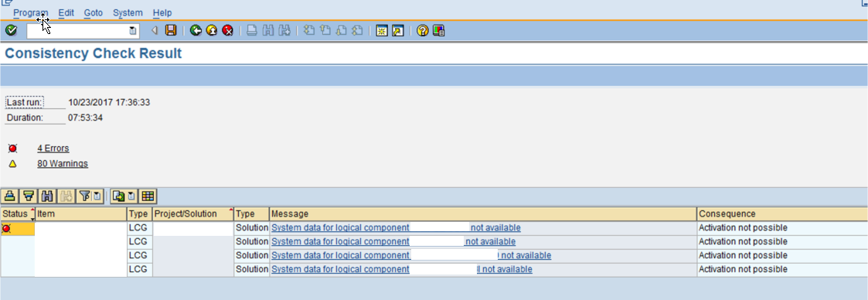
Task: Click the Change Layout grid icon
Action: (148, 196)
